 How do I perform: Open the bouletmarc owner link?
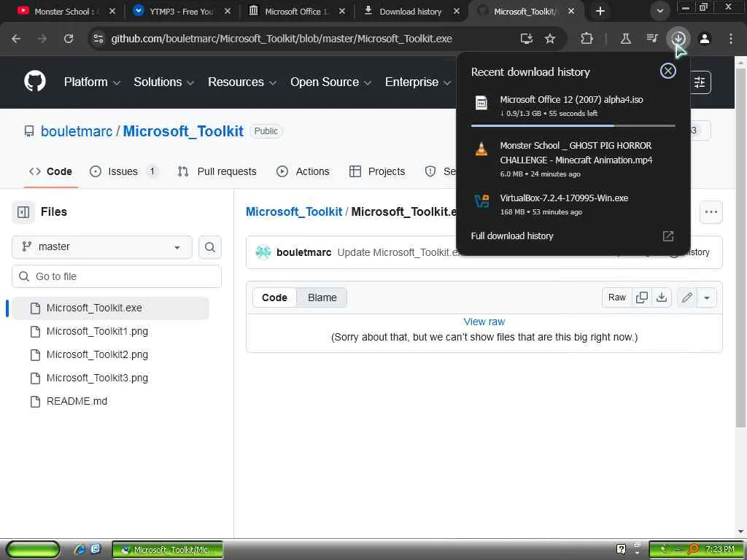pyautogui.click(x=76, y=131)
